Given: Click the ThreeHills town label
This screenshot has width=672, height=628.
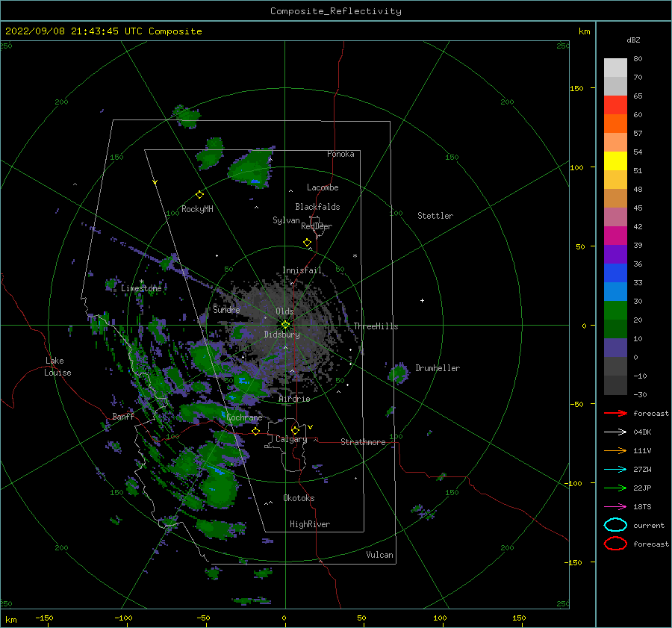Looking at the screenshot, I should tap(376, 326).
